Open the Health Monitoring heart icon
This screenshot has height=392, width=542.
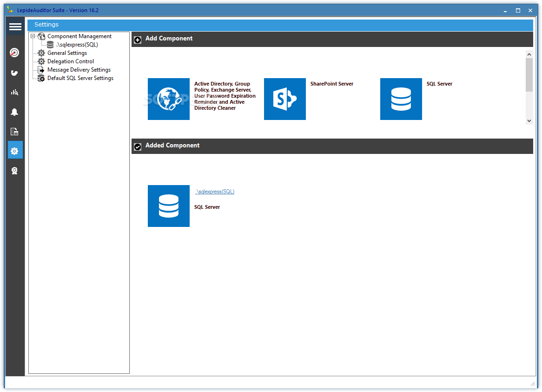coord(14,73)
